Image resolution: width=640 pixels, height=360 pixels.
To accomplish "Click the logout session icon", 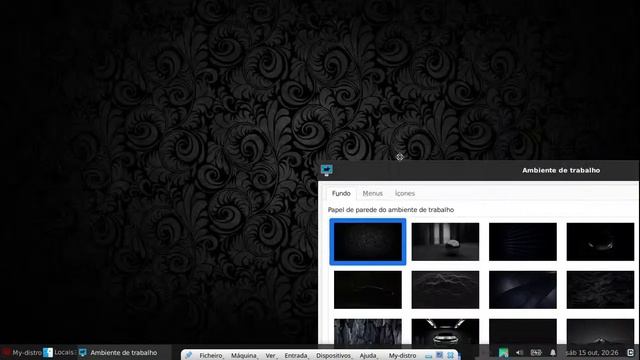I will click(631, 353).
